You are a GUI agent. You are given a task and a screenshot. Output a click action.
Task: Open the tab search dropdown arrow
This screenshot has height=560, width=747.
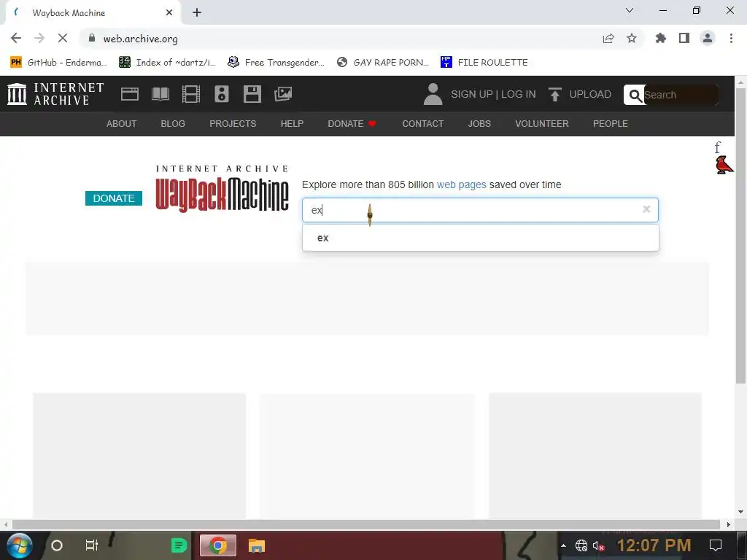pos(630,10)
